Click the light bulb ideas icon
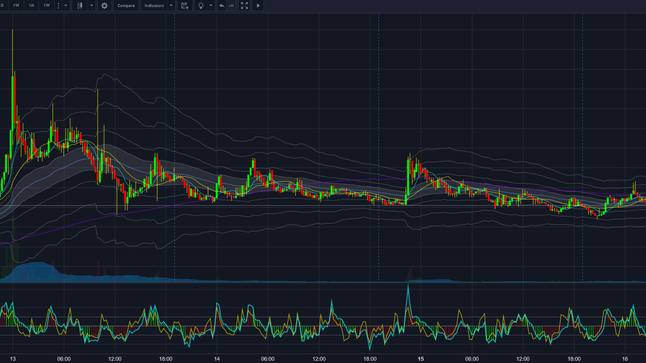Viewport: 646px width, 363px height. point(201,6)
